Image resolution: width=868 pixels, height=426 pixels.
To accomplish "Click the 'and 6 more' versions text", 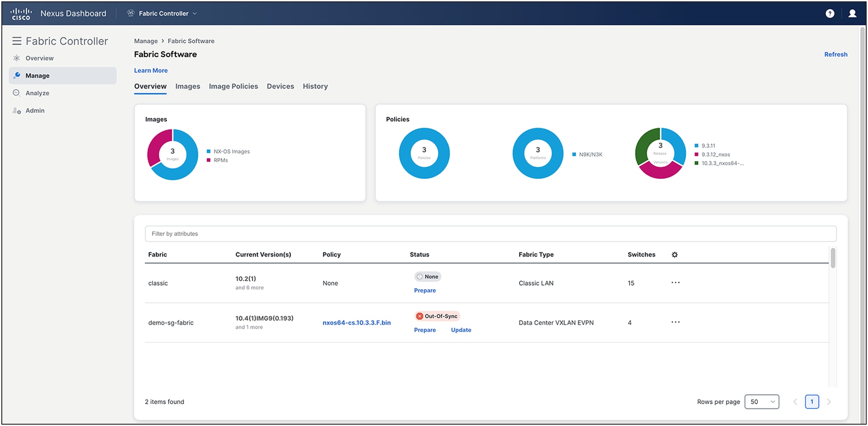I will tap(250, 288).
